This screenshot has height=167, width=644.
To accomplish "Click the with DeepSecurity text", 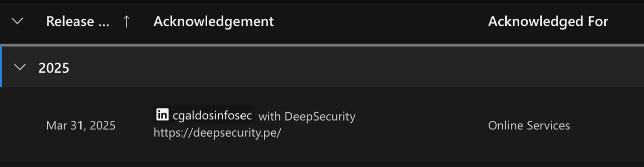I will 307,116.
